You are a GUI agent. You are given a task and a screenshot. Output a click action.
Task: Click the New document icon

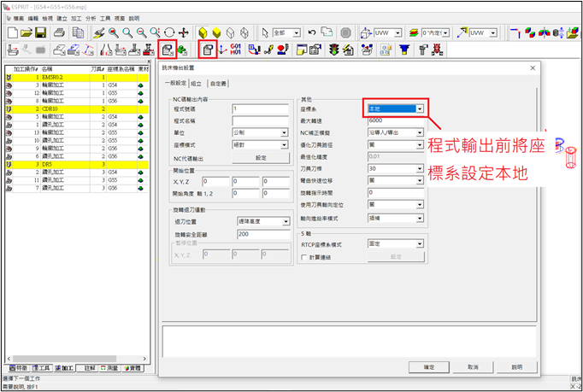click(12, 32)
